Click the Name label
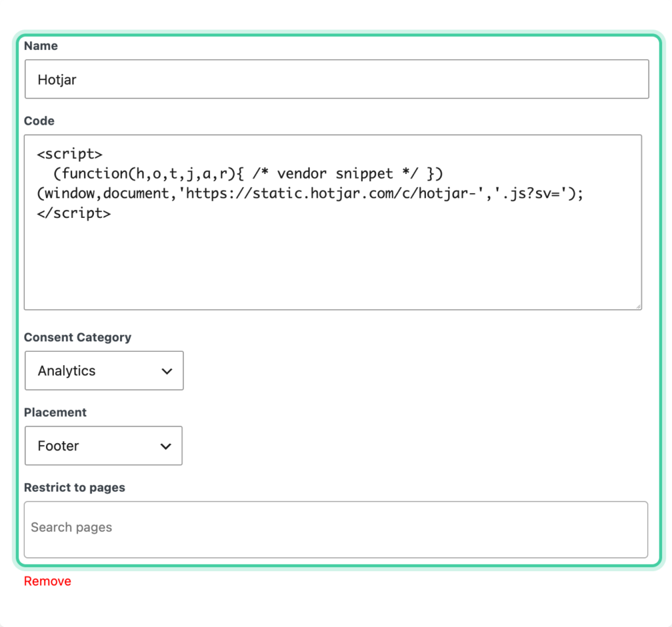Image resolution: width=672 pixels, height=627 pixels. (41, 46)
